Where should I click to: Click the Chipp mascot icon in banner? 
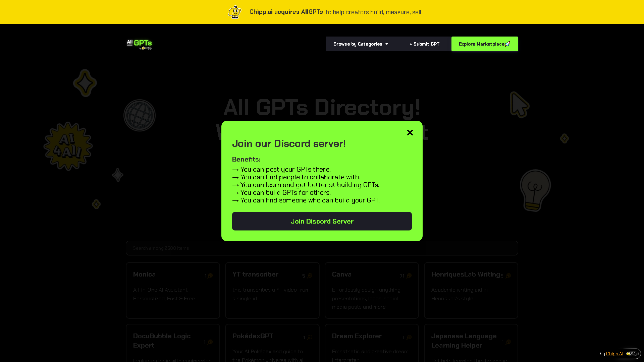click(235, 12)
